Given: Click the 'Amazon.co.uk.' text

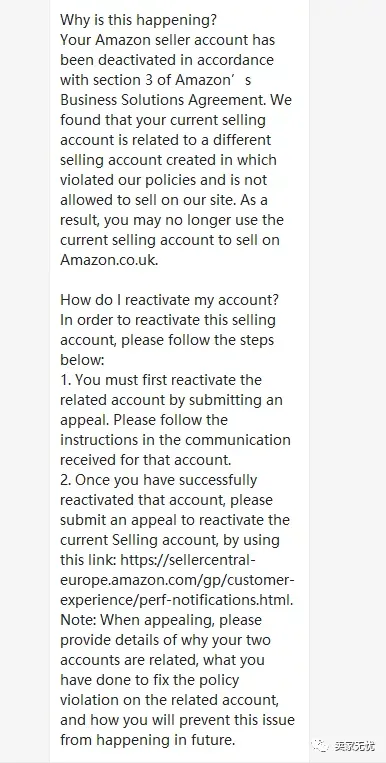Looking at the screenshot, I should [x=109, y=259].
